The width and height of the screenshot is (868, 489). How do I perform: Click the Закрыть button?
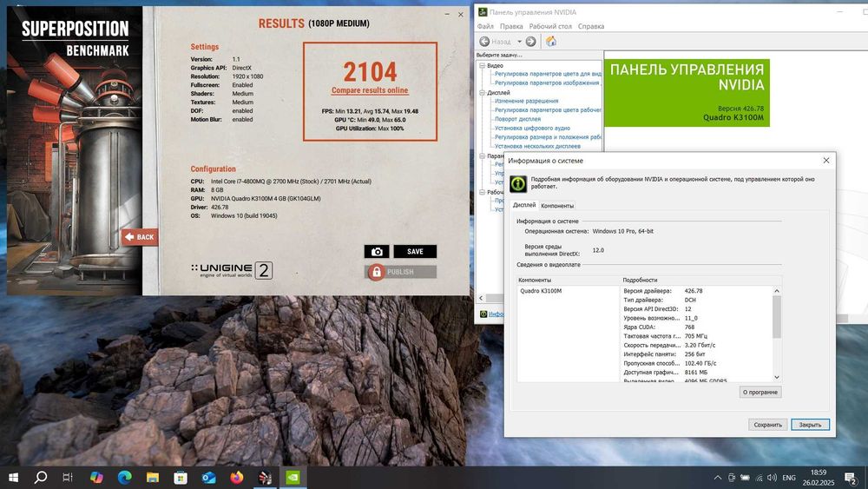(810, 425)
